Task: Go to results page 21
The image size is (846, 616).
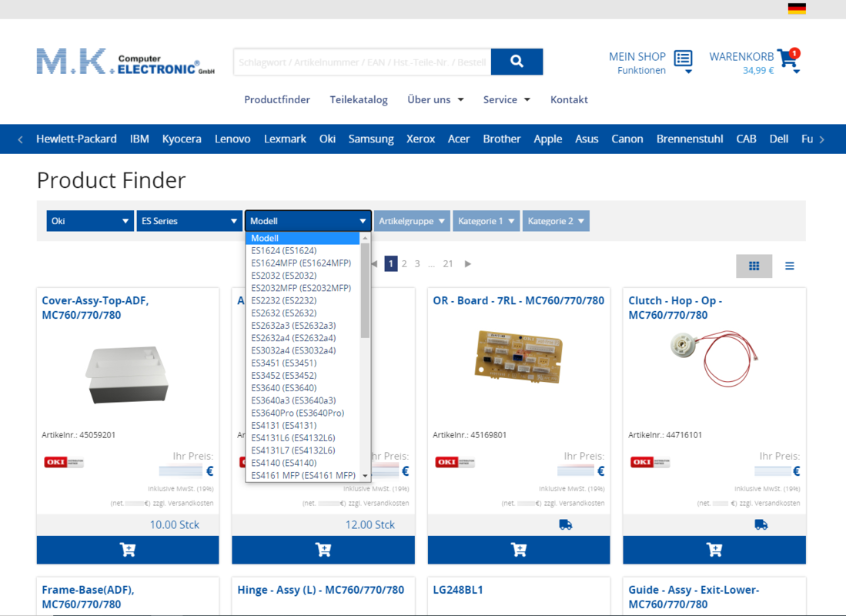Action: click(448, 264)
